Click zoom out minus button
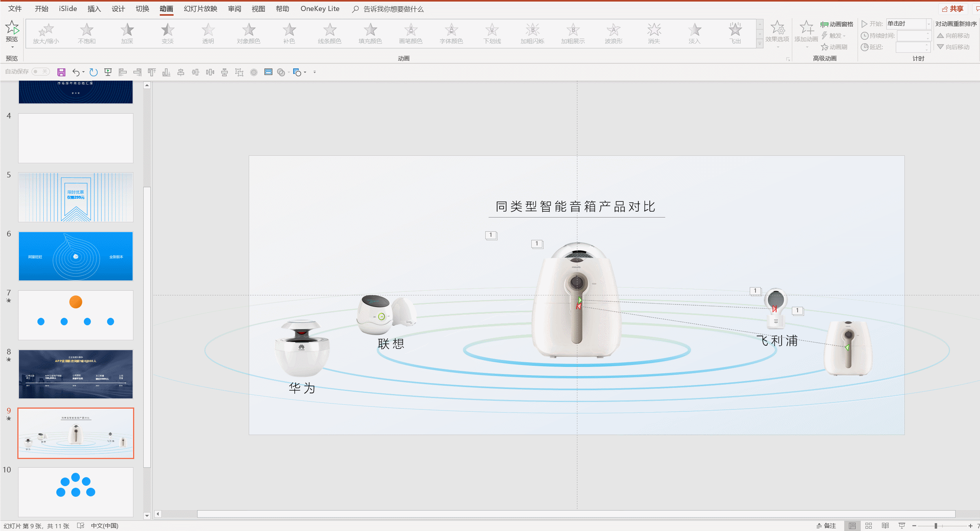980x531 pixels. (x=914, y=526)
